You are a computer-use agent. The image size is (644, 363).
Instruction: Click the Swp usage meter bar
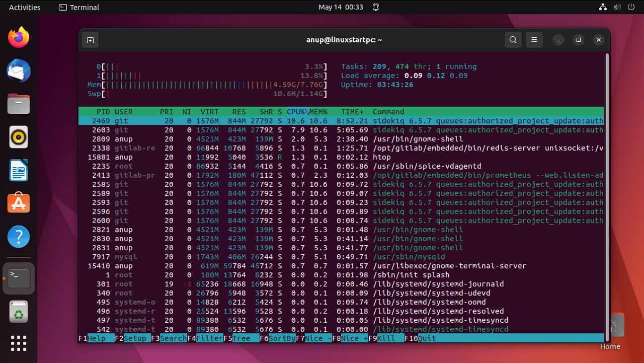point(207,94)
